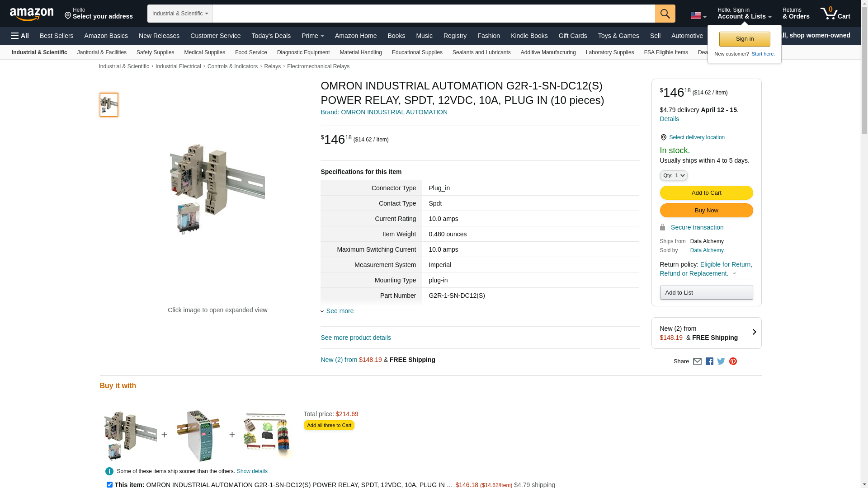
Task: Click the Add to Cart button
Action: 707,193
